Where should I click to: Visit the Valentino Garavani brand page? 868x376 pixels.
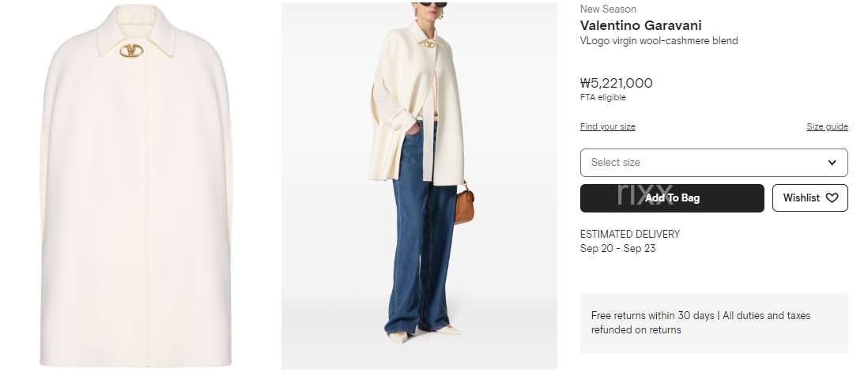(640, 25)
